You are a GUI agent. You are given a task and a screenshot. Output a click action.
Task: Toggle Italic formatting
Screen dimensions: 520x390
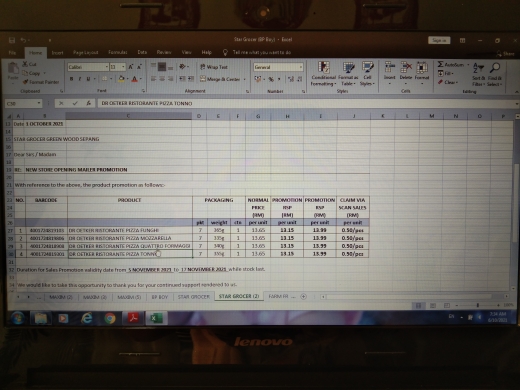[80, 79]
